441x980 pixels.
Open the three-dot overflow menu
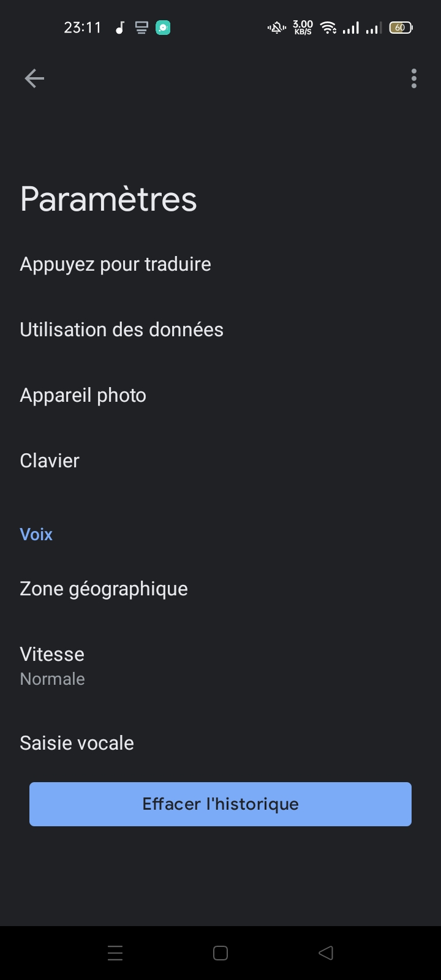click(414, 78)
